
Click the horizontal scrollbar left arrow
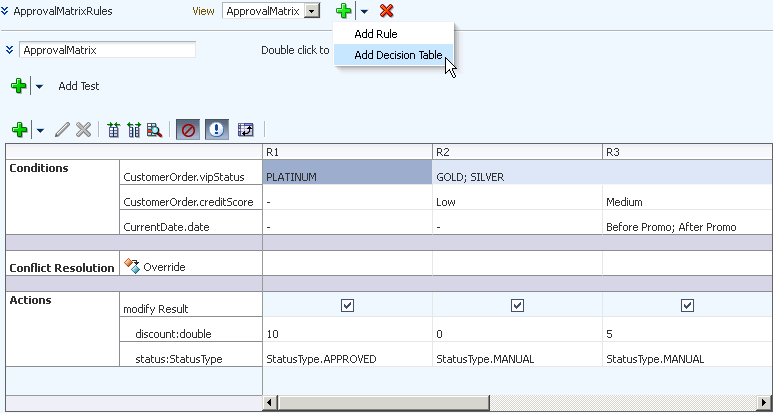pos(269,402)
